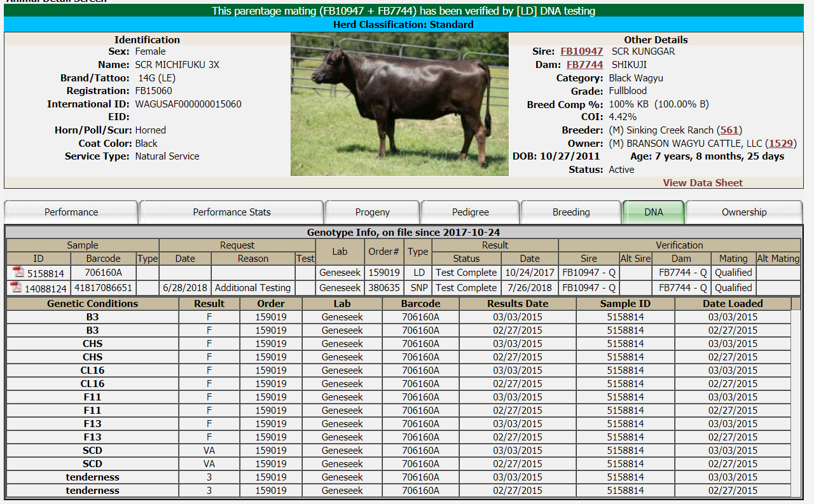Select International ID WAGUSAF000000015060
This screenshot has height=504, width=814.
188,104
